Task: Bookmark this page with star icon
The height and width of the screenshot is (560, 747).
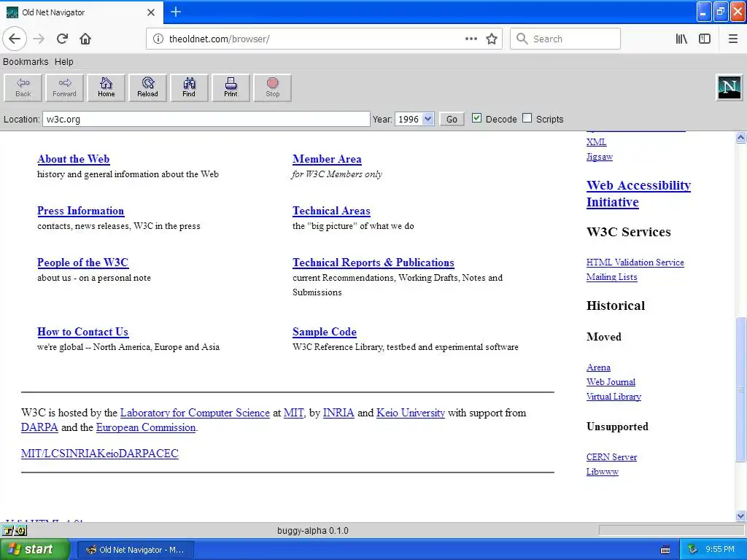Action: (492, 39)
